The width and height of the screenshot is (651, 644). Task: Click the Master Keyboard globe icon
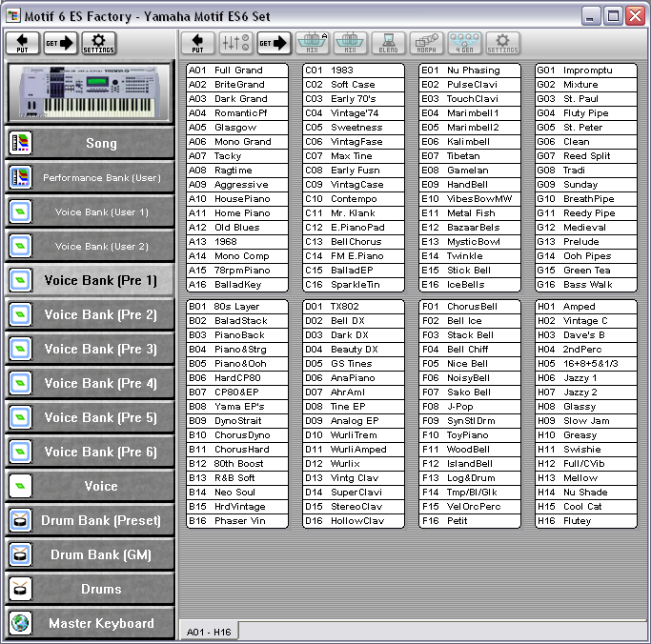20,623
